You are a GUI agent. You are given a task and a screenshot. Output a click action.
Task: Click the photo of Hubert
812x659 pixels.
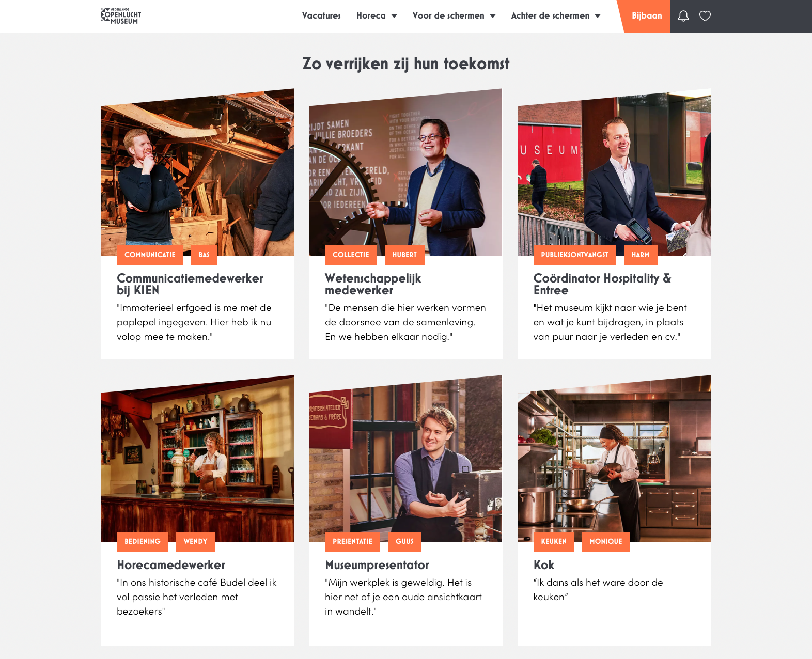click(405, 172)
